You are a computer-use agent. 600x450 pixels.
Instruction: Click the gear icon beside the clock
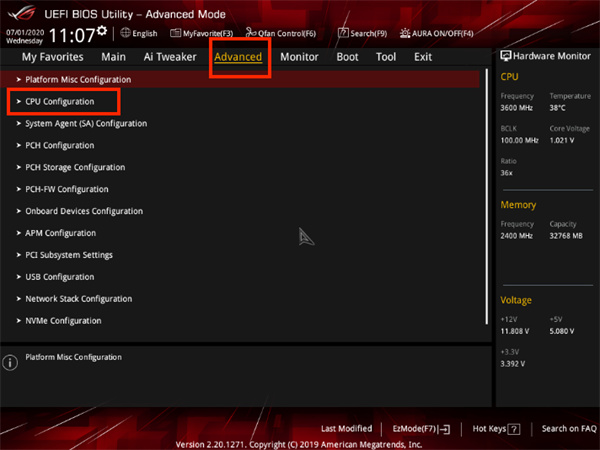[102, 30]
